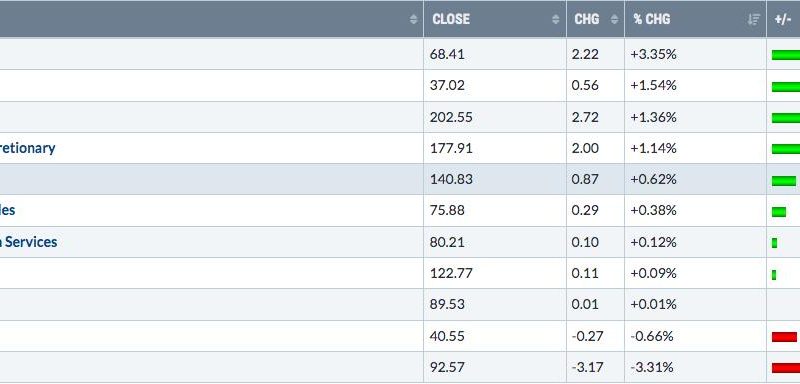The height and width of the screenshot is (384, 800).
Task: Select the 68.41 close value cell
Action: (494, 54)
